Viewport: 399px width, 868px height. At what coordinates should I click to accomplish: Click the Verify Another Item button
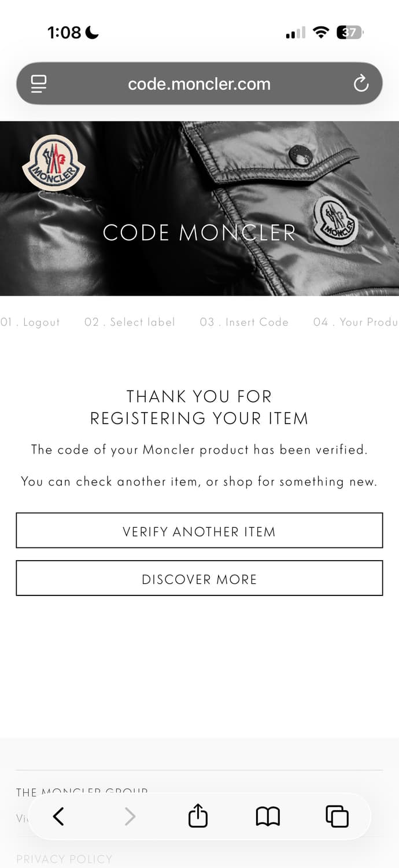tap(199, 531)
